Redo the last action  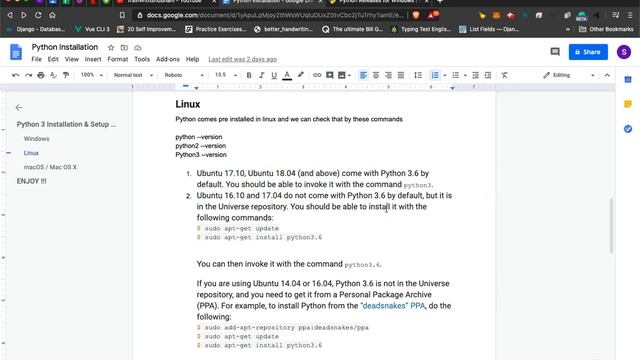(28, 75)
